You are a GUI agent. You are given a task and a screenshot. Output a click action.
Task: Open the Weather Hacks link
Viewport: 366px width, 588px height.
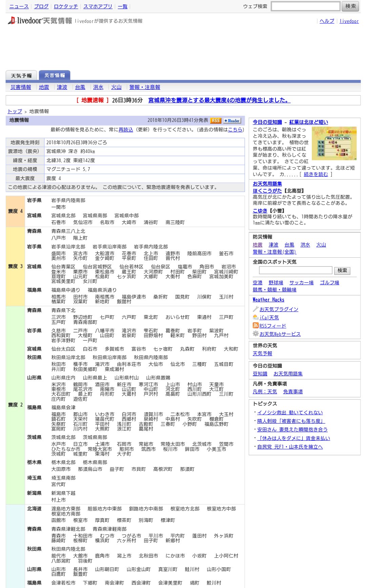tap(268, 300)
